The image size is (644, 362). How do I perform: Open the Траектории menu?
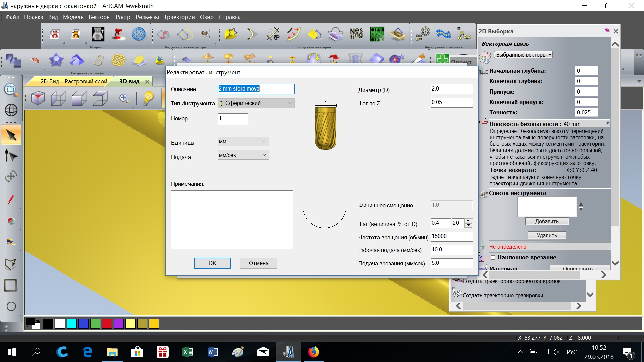179,17
